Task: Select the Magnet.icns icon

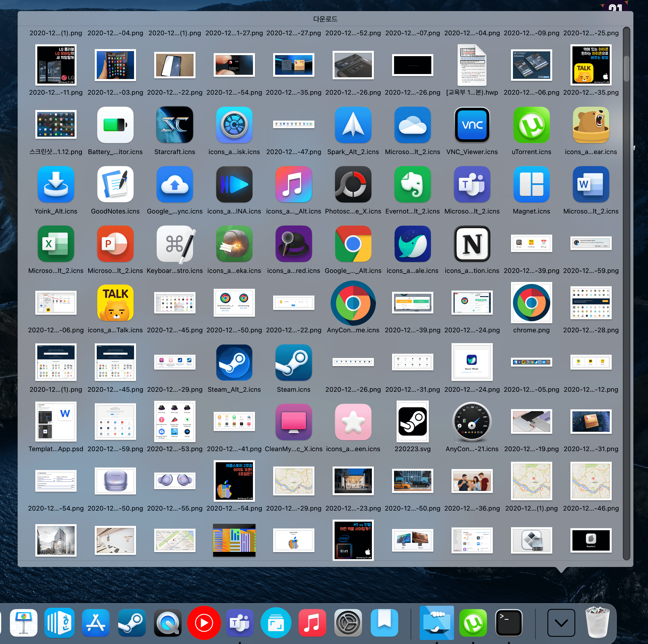Action: tap(531, 184)
